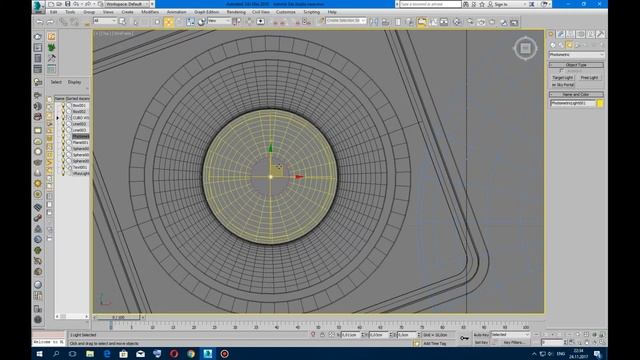Open the Reference Coordinate System 'View' dropdown

pos(219,21)
